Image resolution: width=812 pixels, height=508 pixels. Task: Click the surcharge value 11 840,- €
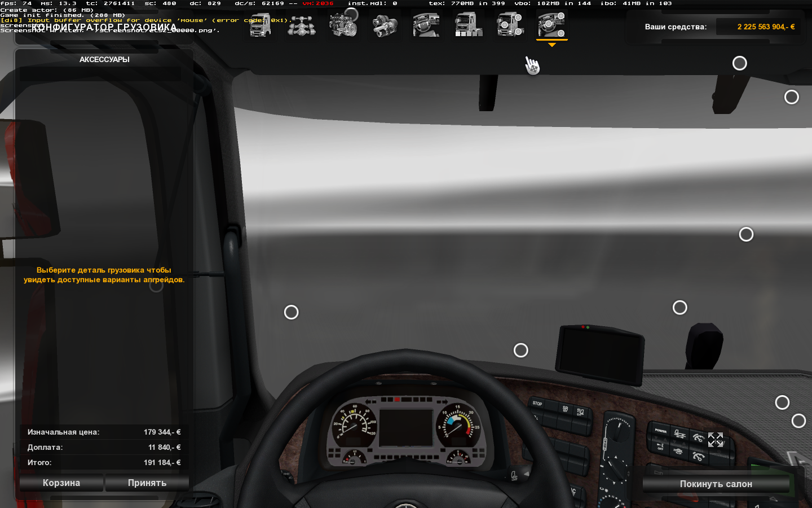[x=164, y=447]
